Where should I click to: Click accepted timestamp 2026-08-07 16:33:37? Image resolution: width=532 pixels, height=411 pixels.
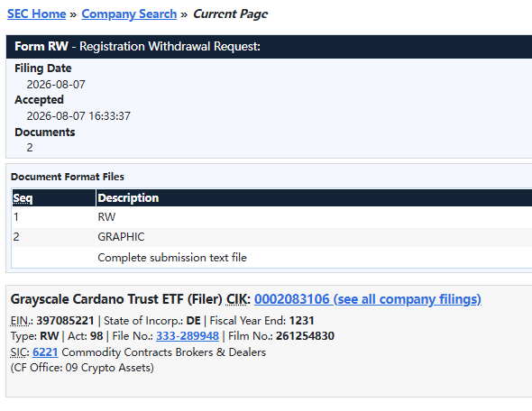pos(78,116)
